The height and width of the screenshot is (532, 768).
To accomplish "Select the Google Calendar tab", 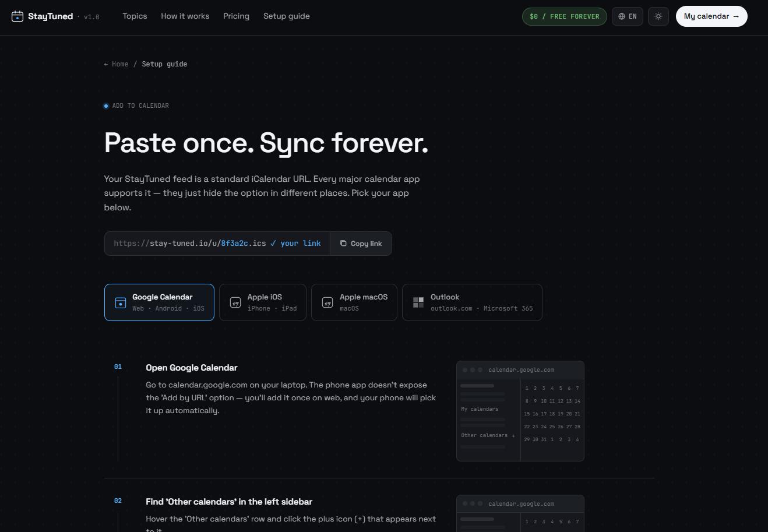I will point(159,302).
